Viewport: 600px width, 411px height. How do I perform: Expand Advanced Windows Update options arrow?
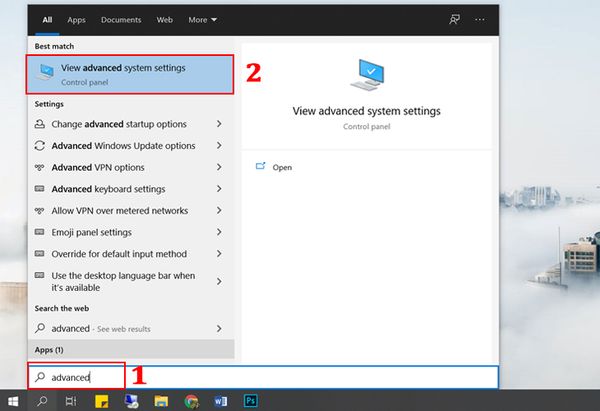(218, 146)
